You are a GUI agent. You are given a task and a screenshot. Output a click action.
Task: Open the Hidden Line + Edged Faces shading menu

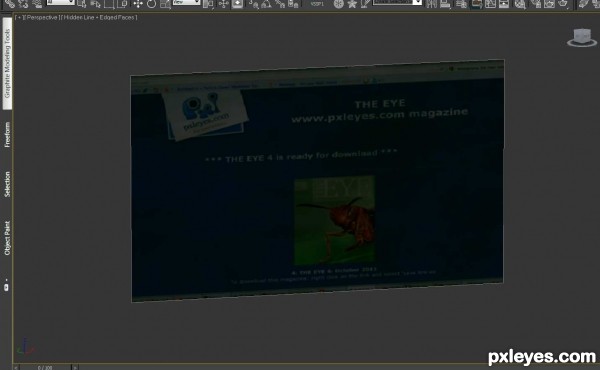[98, 17]
